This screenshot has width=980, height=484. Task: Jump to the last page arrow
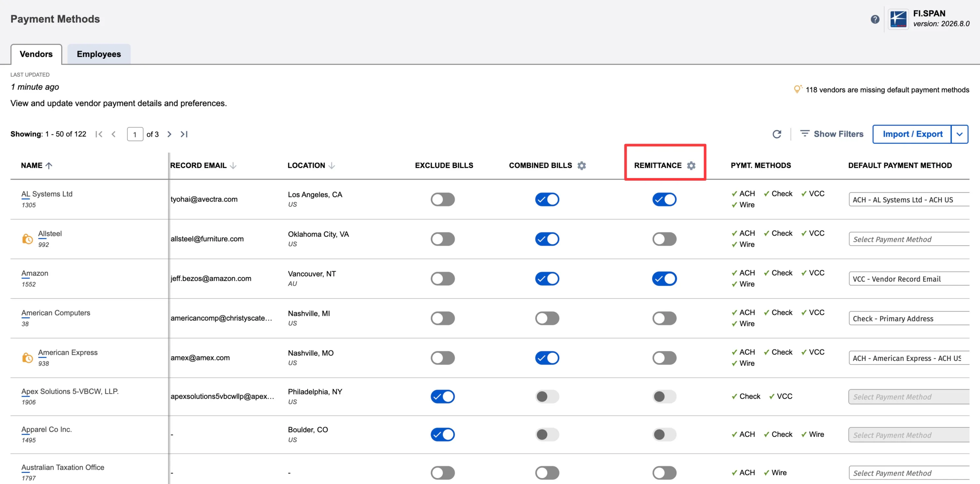coord(184,134)
